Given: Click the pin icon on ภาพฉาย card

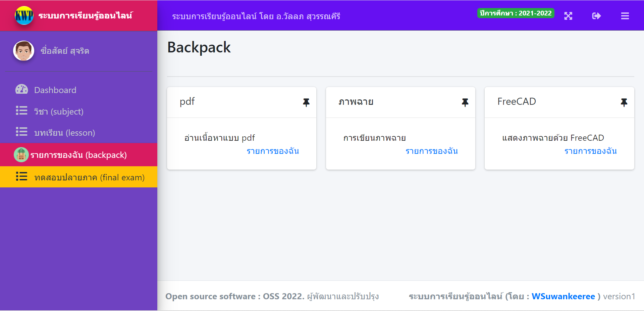Looking at the screenshot, I should pos(465,102).
